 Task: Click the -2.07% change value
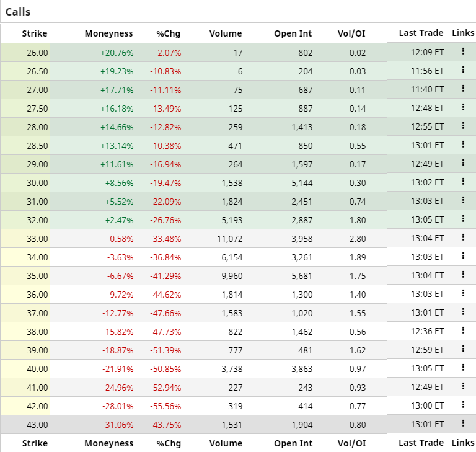tap(168, 53)
